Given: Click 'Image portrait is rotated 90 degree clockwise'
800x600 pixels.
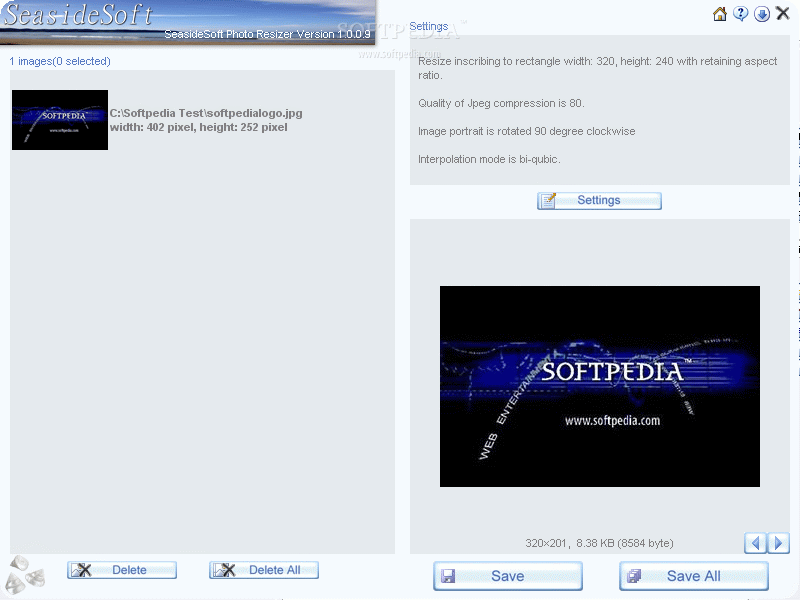Looking at the screenshot, I should point(527,132).
